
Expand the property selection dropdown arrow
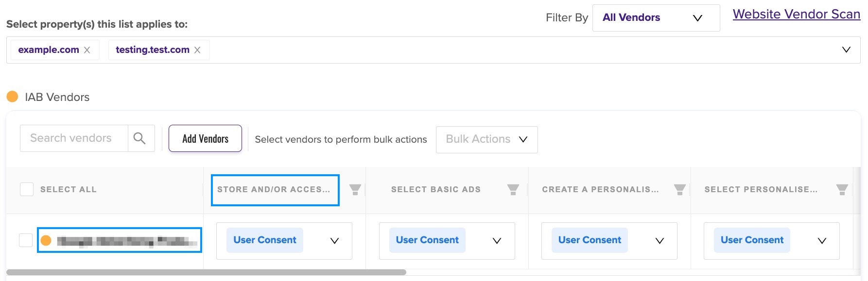pos(846,50)
